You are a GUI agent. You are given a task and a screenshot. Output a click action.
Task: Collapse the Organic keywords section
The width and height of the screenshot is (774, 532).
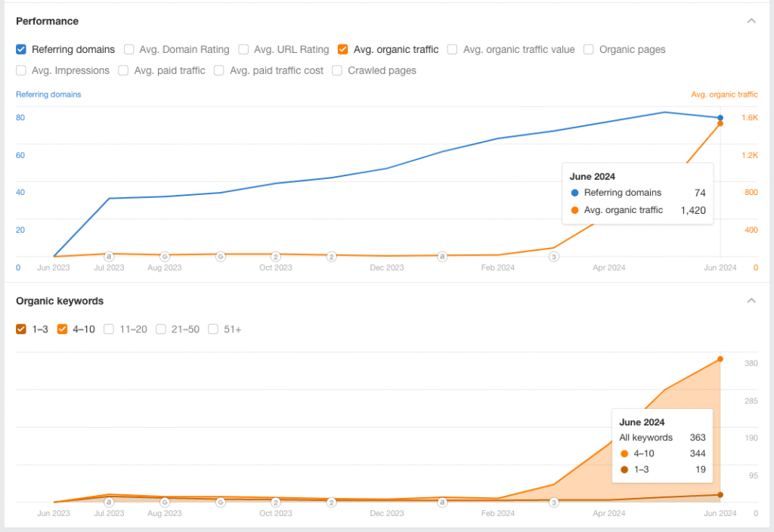(751, 300)
